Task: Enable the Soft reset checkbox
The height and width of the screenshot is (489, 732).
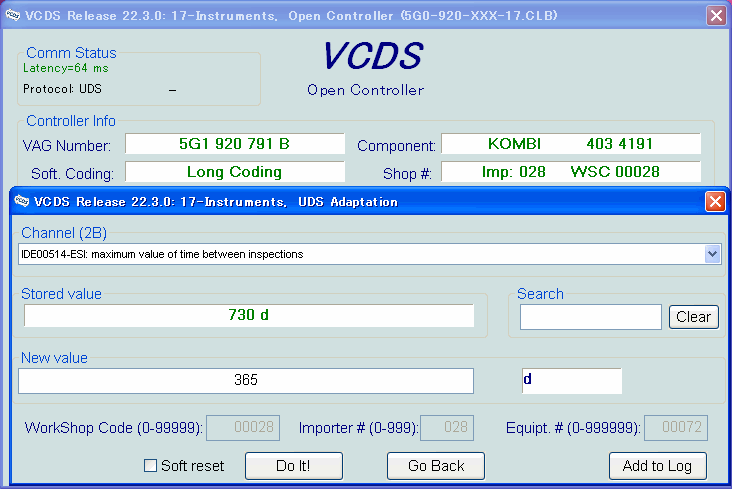Action: 150,466
